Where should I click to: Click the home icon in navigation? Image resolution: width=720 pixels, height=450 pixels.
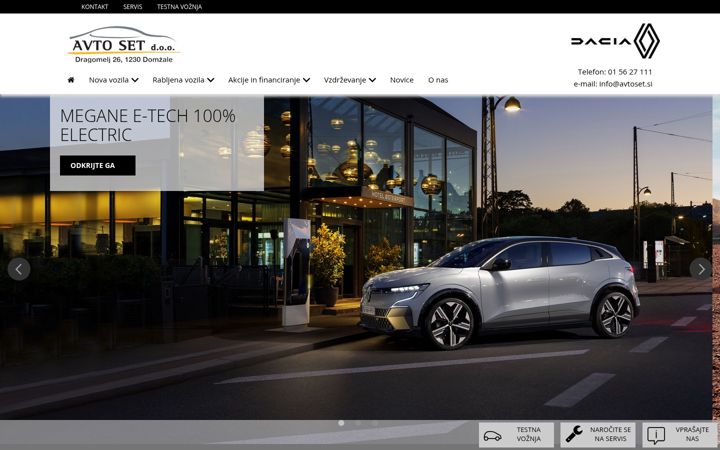click(x=71, y=80)
